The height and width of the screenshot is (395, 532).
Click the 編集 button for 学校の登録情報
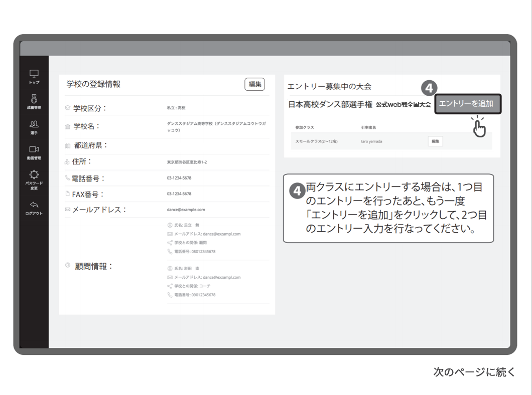[x=254, y=84]
